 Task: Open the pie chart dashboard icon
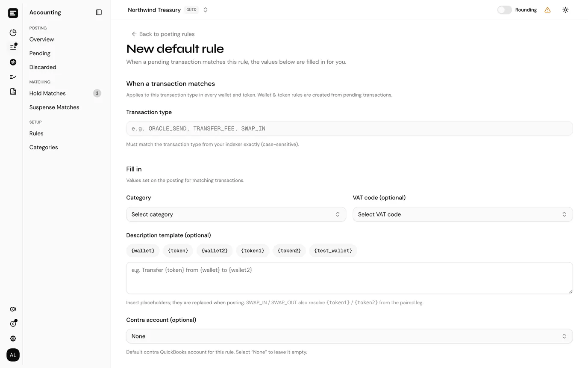tap(13, 33)
